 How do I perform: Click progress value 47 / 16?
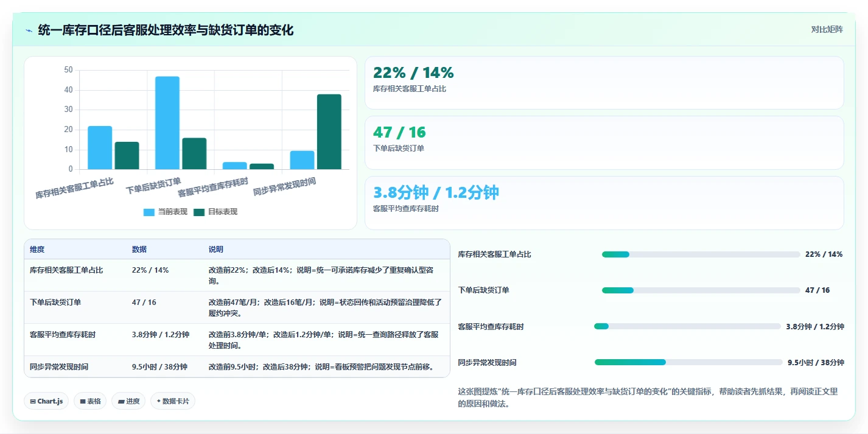click(x=817, y=290)
